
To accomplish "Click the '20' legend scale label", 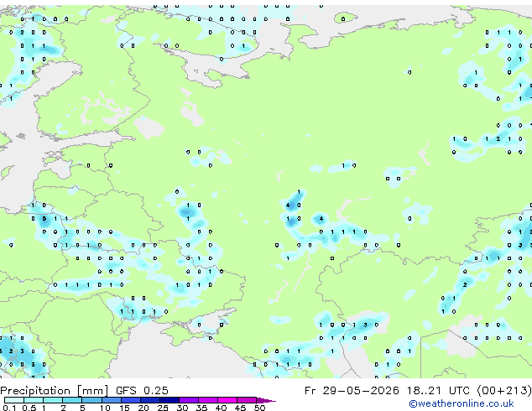I will click(x=143, y=408).
